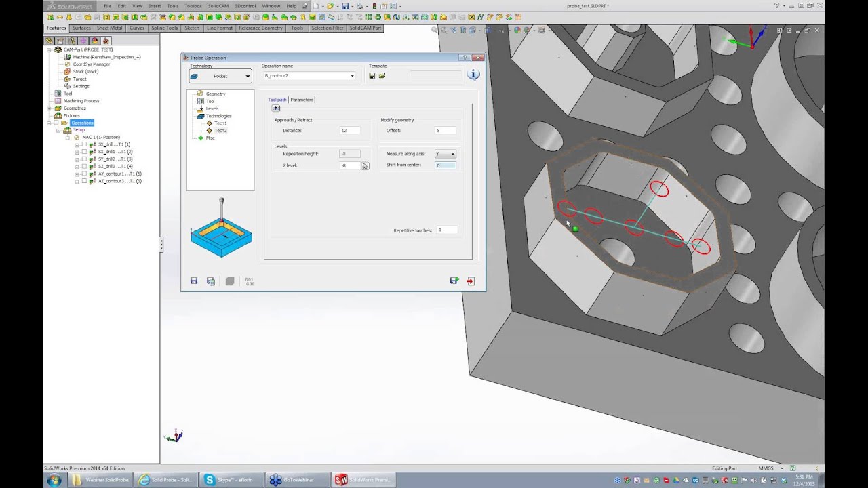This screenshot has height=488, width=868.
Task: Collapse the Setup tree node
Action: 58,130
